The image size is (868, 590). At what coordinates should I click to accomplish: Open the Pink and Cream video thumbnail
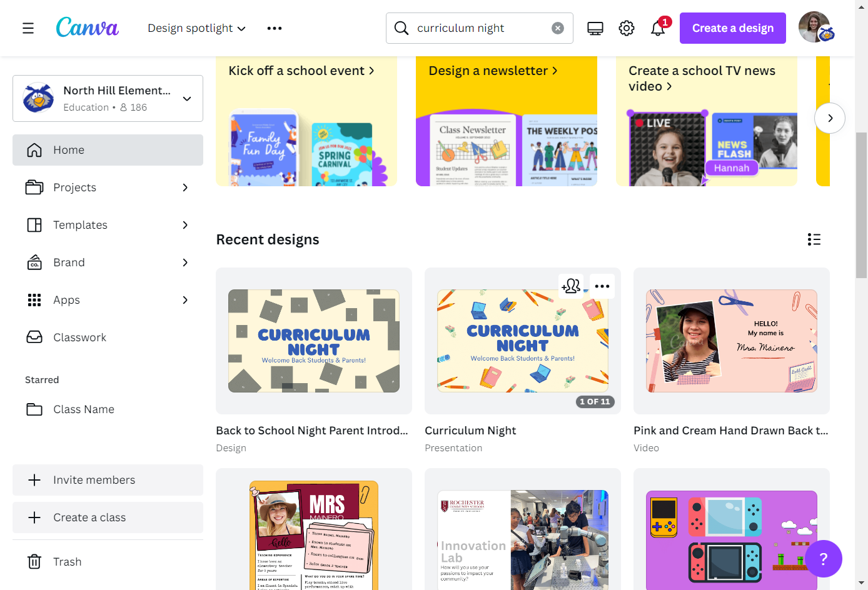point(732,341)
